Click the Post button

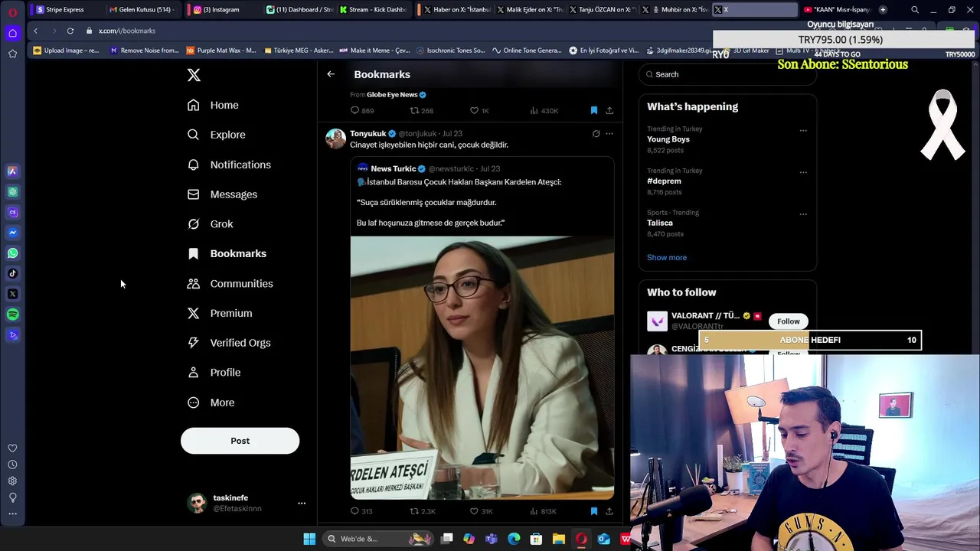[x=240, y=441]
